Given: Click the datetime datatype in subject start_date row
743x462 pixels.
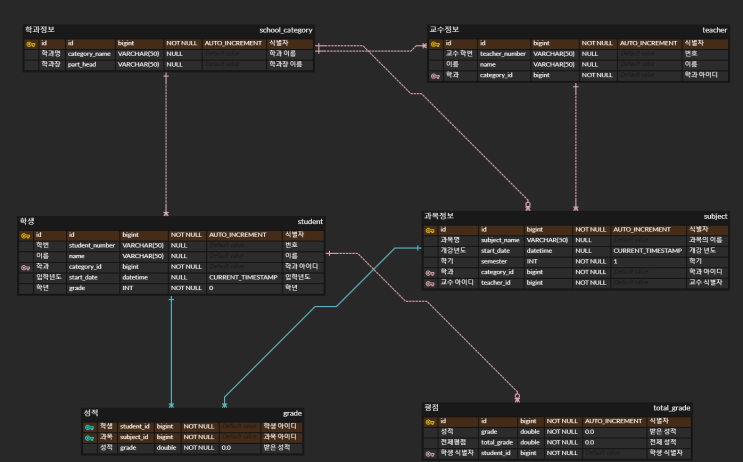Looking at the screenshot, I should [x=548, y=251].
